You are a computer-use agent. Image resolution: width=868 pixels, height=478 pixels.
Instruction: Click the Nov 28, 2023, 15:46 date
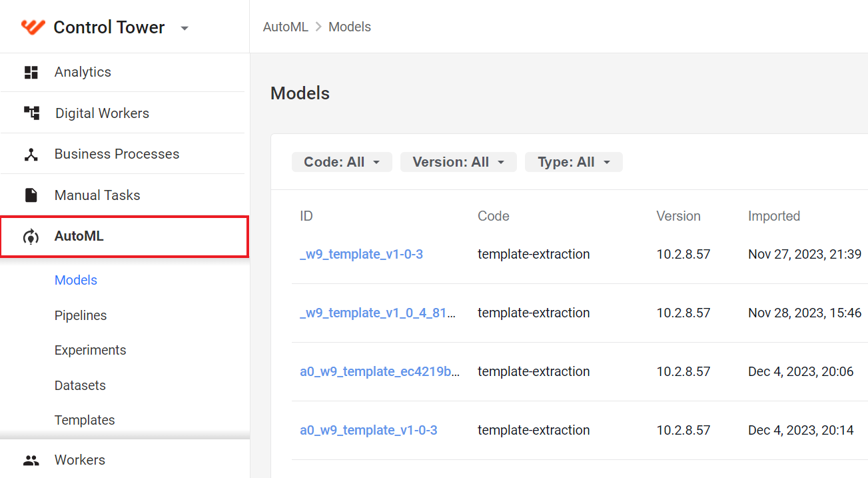tap(805, 313)
